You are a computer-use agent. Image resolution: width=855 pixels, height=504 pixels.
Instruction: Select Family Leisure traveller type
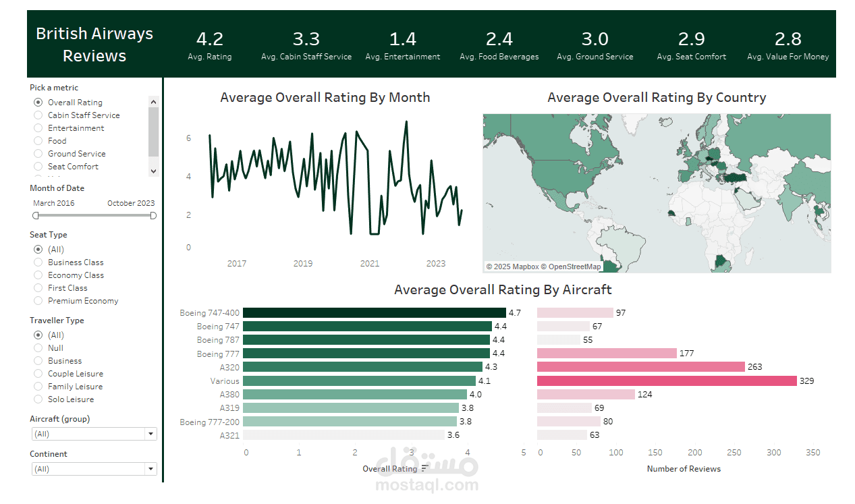[38, 387]
